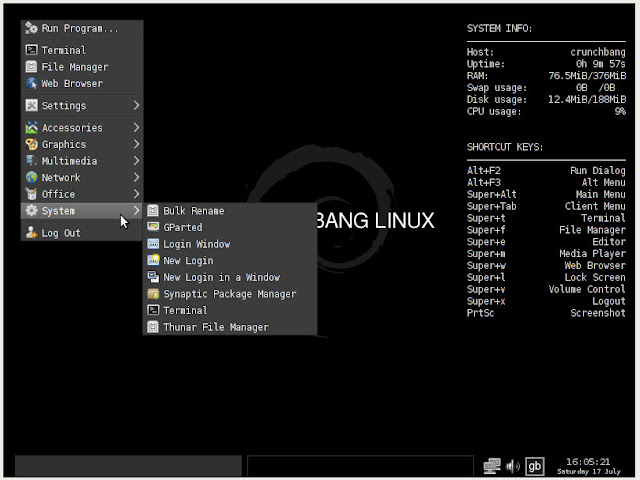Expand the Graphics submenu arrow
Screen dimensions: 640x480
pyautogui.click(x=136, y=144)
